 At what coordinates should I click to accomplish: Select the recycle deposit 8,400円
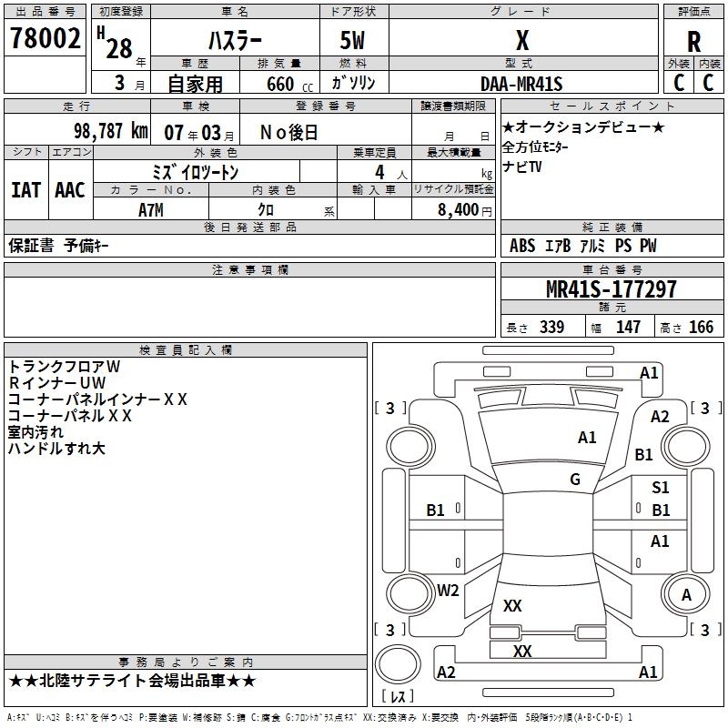pos(465,210)
